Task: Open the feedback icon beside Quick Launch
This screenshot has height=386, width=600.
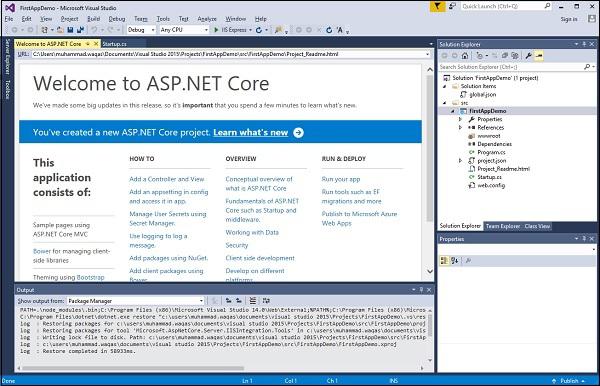Action: 452,7
